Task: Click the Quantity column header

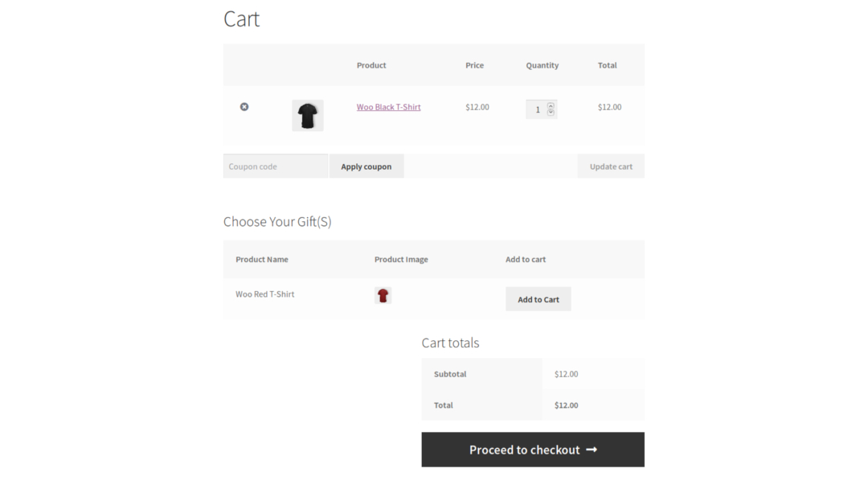Action: [x=542, y=65]
